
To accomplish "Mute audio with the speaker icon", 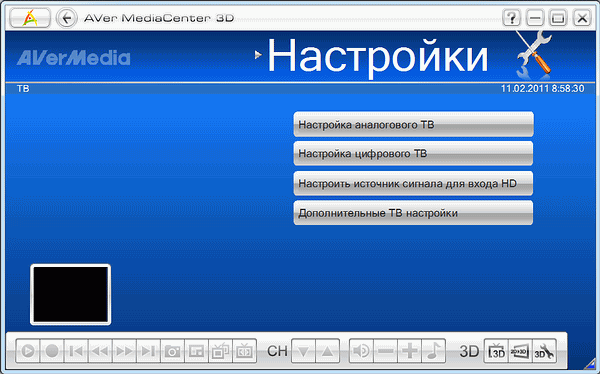I will pyautogui.click(x=361, y=351).
